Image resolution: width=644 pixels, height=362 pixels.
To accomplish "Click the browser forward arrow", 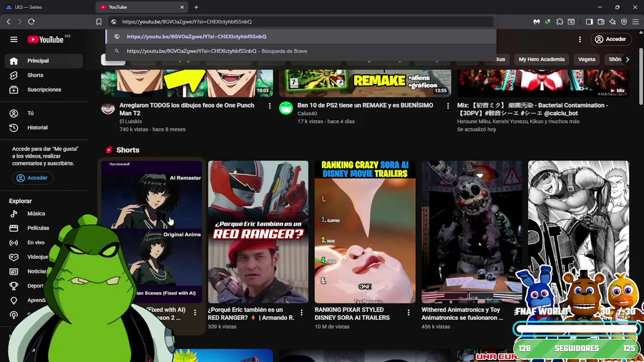I will (x=20, y=22).
